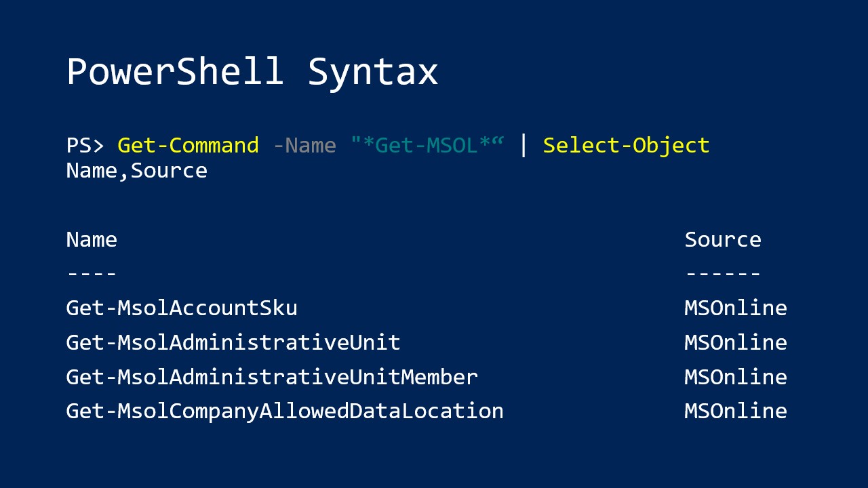
Task: Click the dashed underline beneath Source header
Action: (x=722, y=274)
